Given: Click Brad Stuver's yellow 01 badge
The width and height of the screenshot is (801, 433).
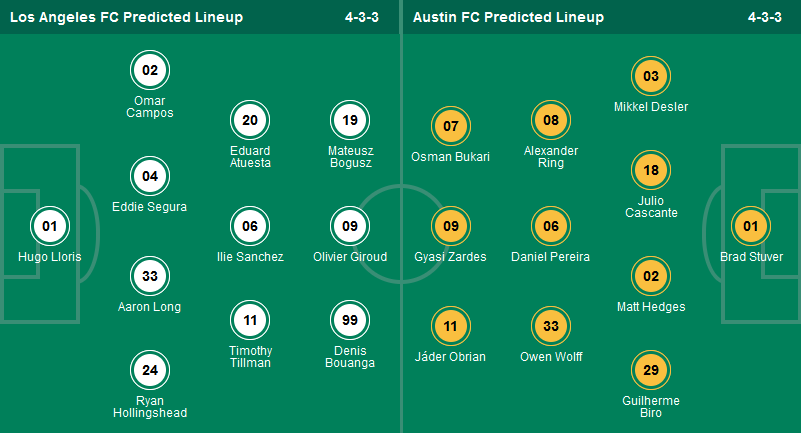Looking at the screenshot, I should [x=750, y=226].
